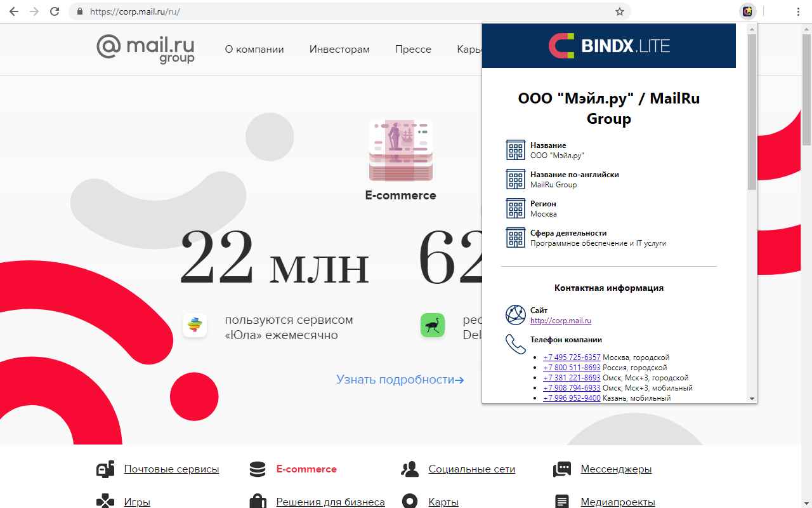Click phone link +7 381 221-8693
The height and width of the screenshot is (508, 812).
[x=572, y=378]
